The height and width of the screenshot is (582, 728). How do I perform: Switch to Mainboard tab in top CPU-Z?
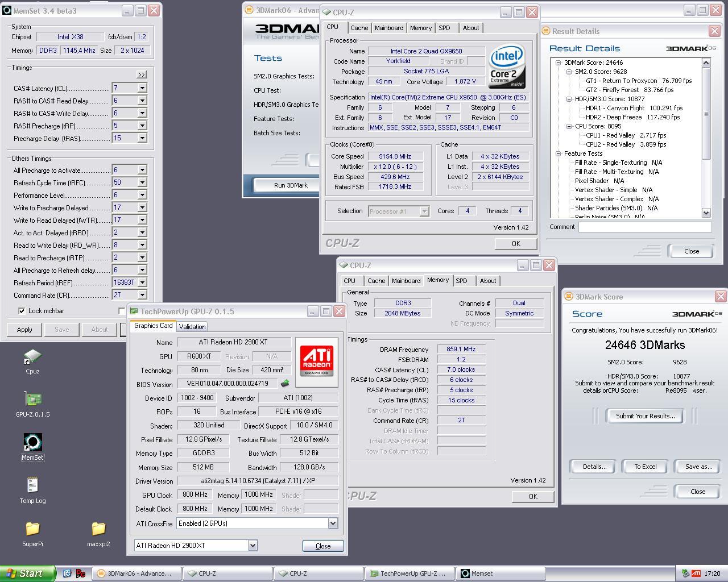click(389, 28)
